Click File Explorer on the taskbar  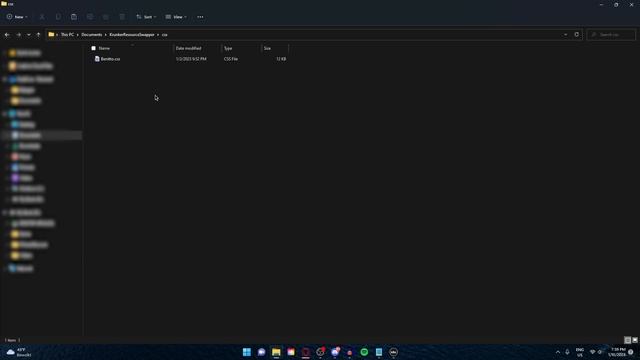pyautogui.click(x=276, y=352)
